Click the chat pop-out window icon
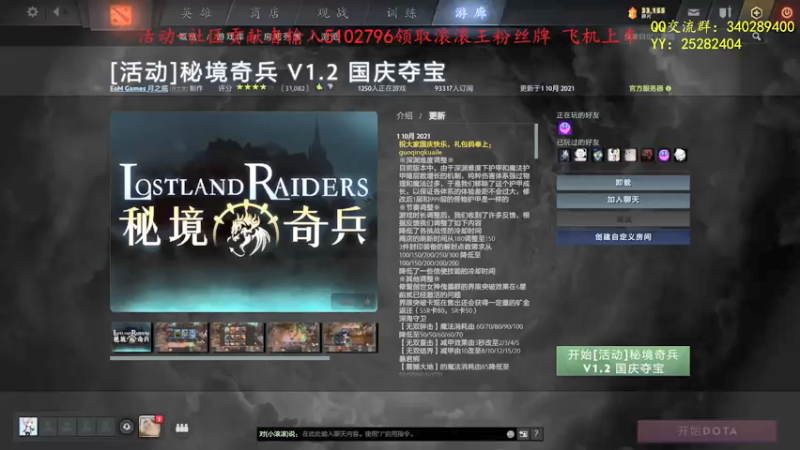Image resolution: width=800 pixels, height=450 pixels. coord(523,434)
